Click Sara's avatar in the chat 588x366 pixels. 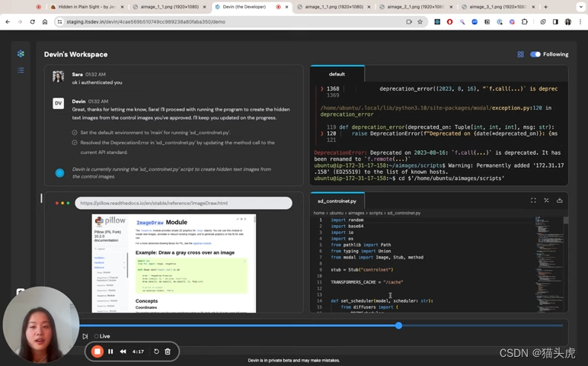click(x=58, y=76)
